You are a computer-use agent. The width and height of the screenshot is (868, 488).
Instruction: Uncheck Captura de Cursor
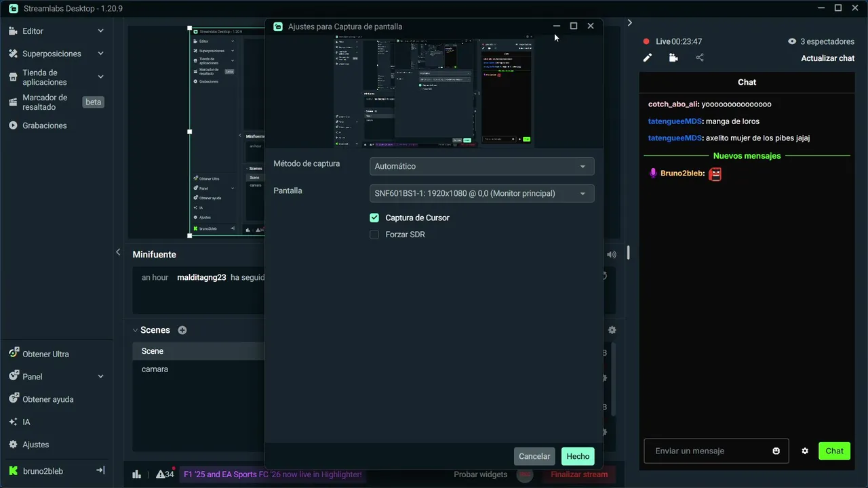tap(374, 218)
